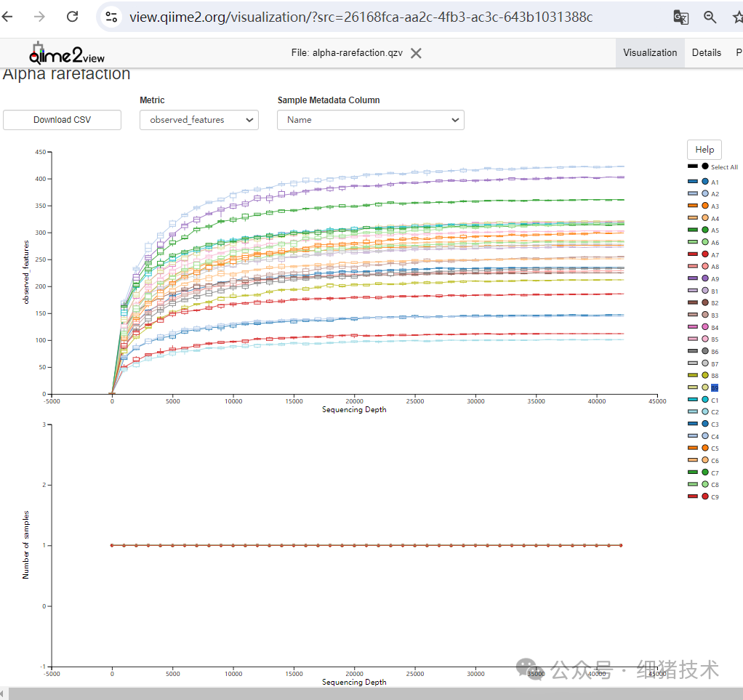The image size is (743, 700).
Task: Open the Metric observed_features dropdown
Action: click(198, 120)
